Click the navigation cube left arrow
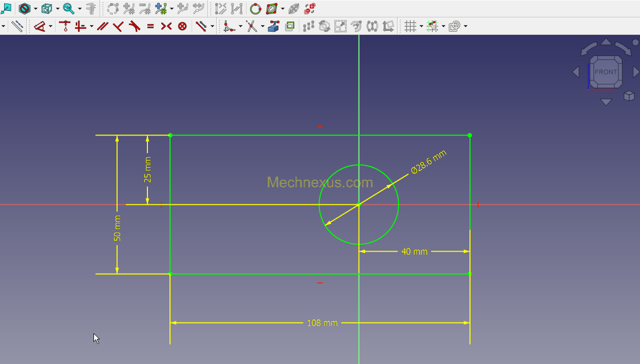Screen dimensions: 640x364 pyautogui.click(x=576, y=72)
